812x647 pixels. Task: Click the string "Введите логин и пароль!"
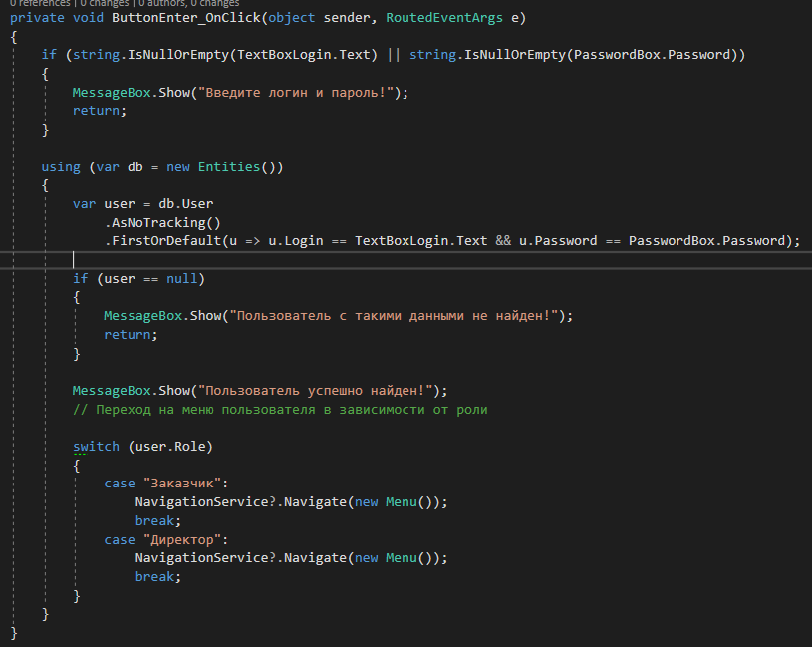(x=296, y=93)
